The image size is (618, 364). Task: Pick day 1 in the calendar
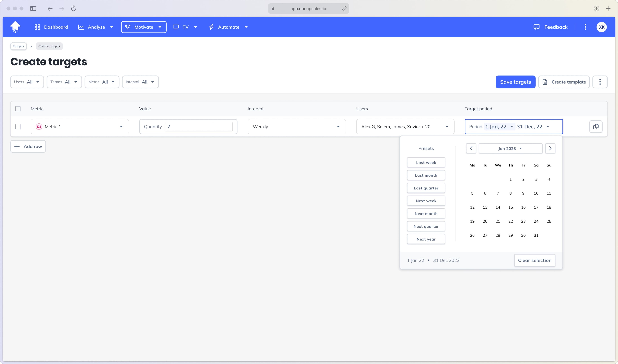click(511, 179)
